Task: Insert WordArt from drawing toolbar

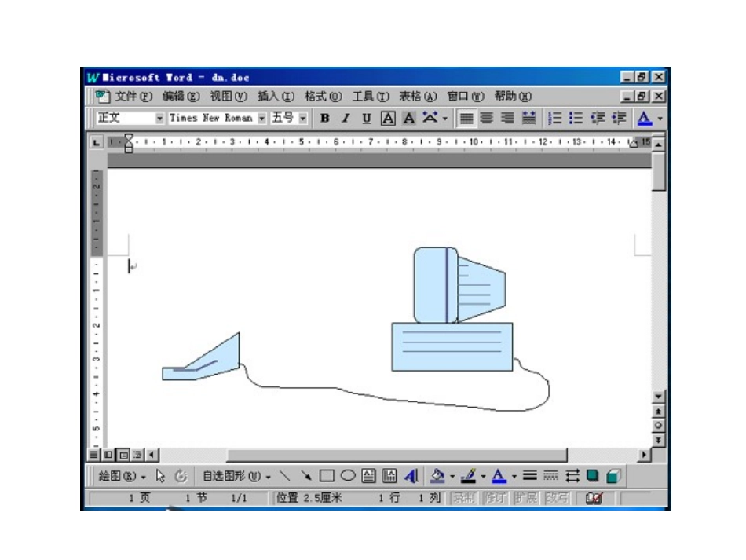Action: 411,476
